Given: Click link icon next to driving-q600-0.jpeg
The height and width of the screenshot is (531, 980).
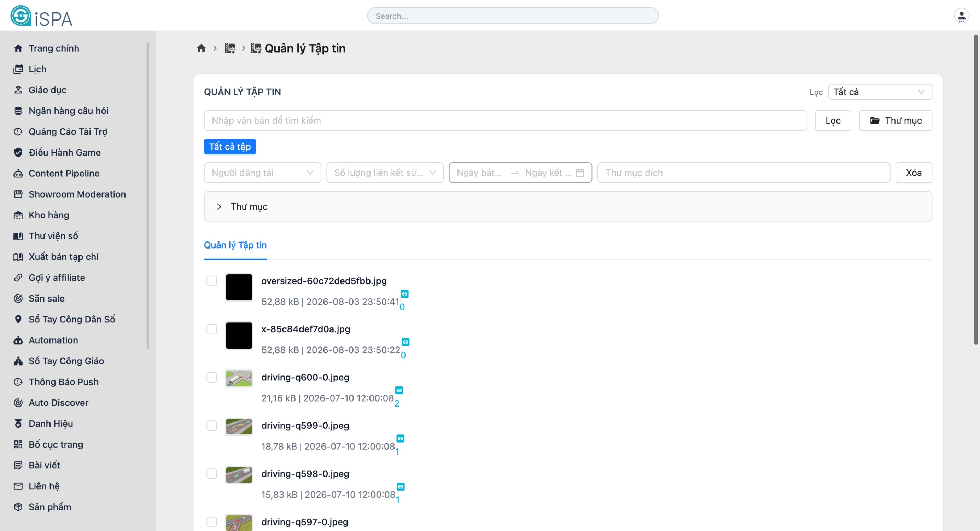Looking at the screenshot, I should point(399,390).
